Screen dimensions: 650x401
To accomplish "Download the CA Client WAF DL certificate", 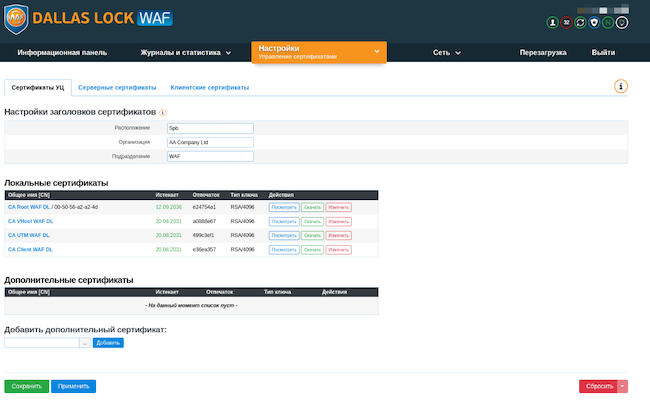I will click(x=312, y=250).
